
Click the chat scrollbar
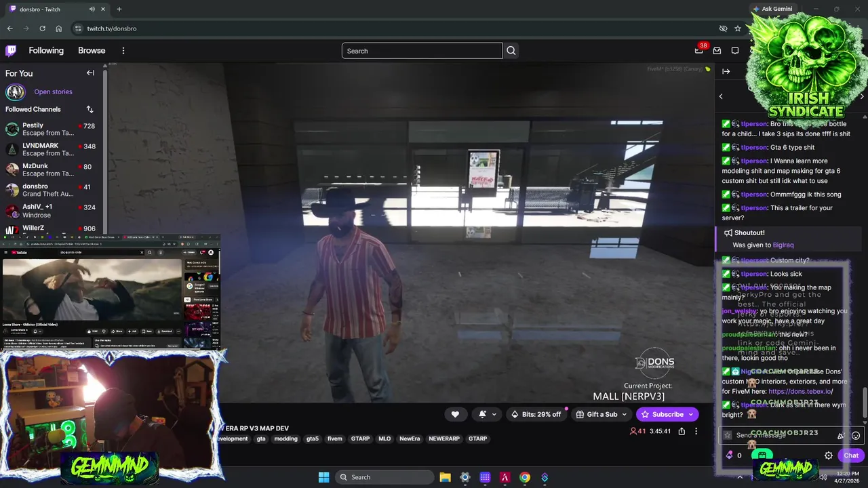(865, 403)
